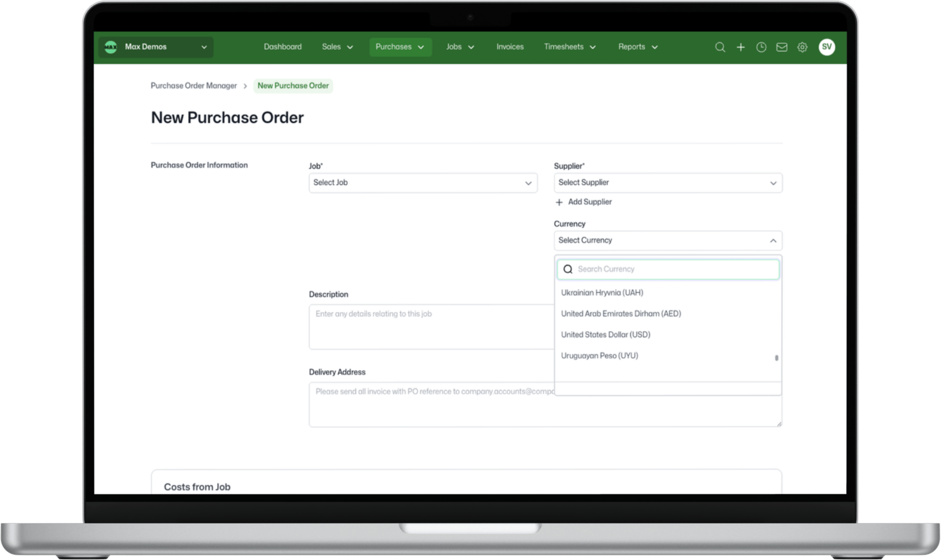
Task: Click the Purchase Order Manager breadcrumb link
Action: click(x=193, y=86)
